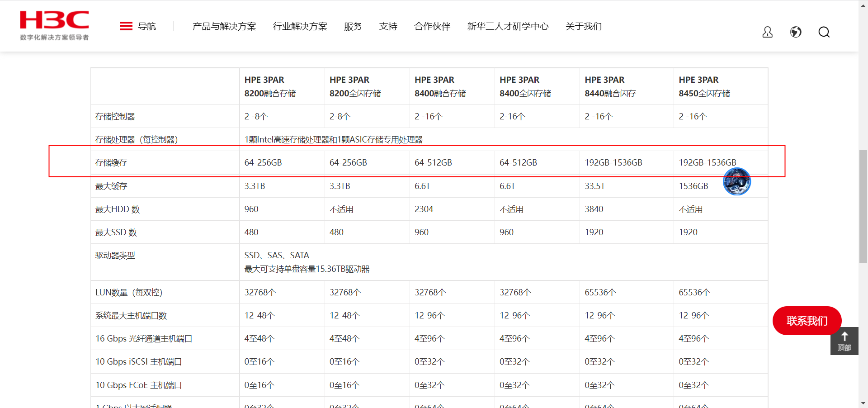Click the HPE 3PAR 8440融合闪存 header

click(610, 86)
